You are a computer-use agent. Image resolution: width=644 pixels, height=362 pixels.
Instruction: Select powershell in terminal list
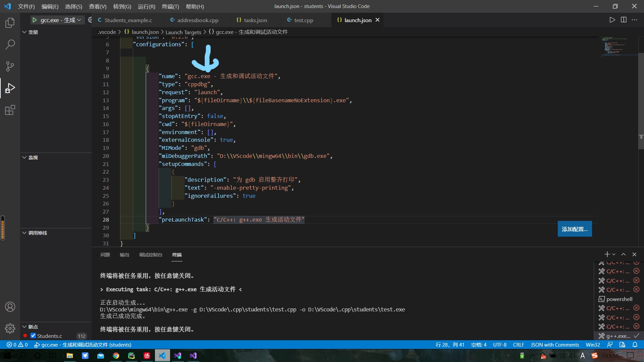619,299
